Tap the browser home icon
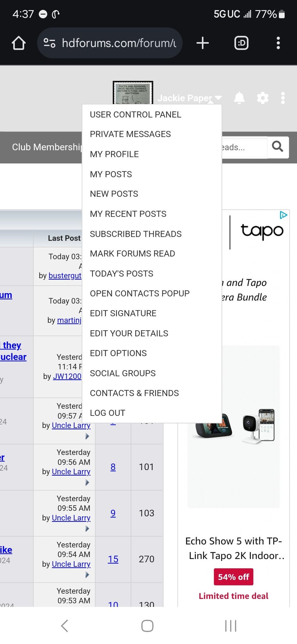 (19, 43)
